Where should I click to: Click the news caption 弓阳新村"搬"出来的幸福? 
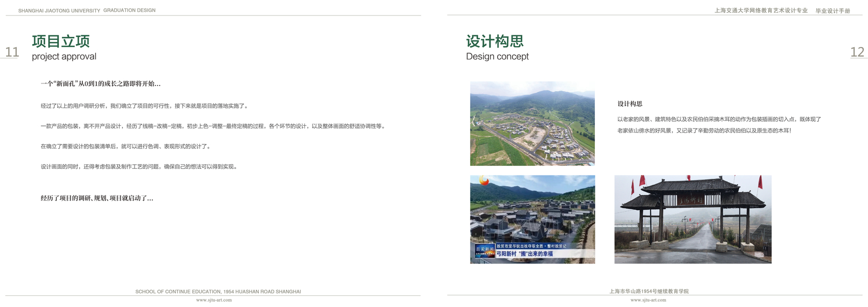525,254
